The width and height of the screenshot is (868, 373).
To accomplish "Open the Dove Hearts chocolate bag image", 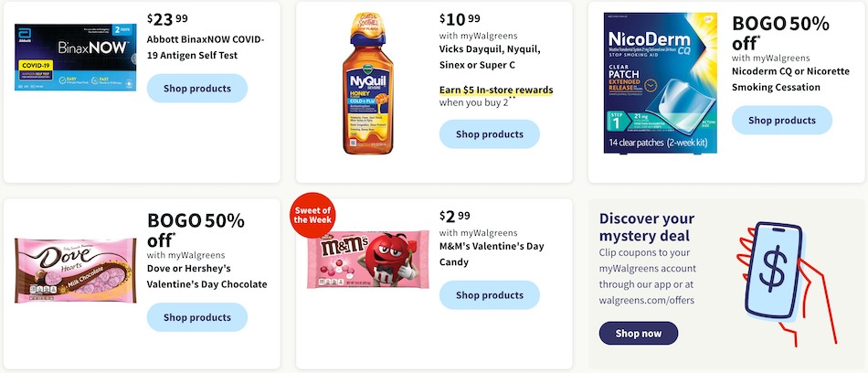I will pyautogui.click(x=75, y=270).
